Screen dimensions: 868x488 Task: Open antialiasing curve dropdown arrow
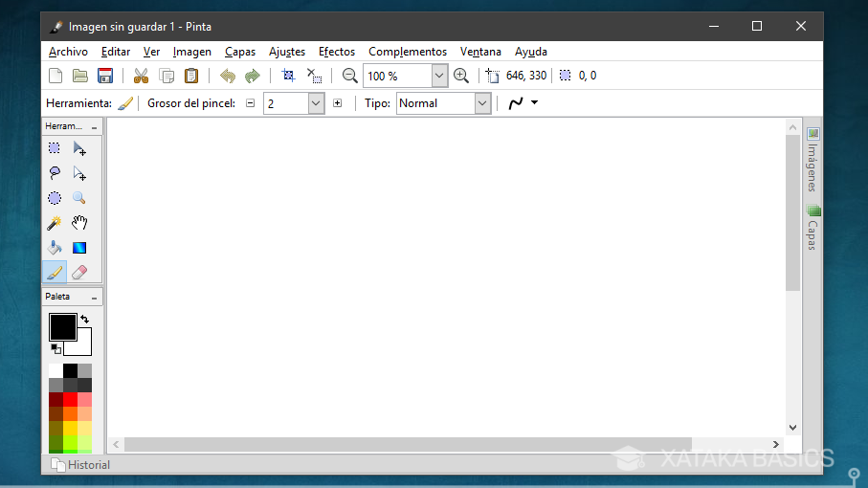[534, 102]
